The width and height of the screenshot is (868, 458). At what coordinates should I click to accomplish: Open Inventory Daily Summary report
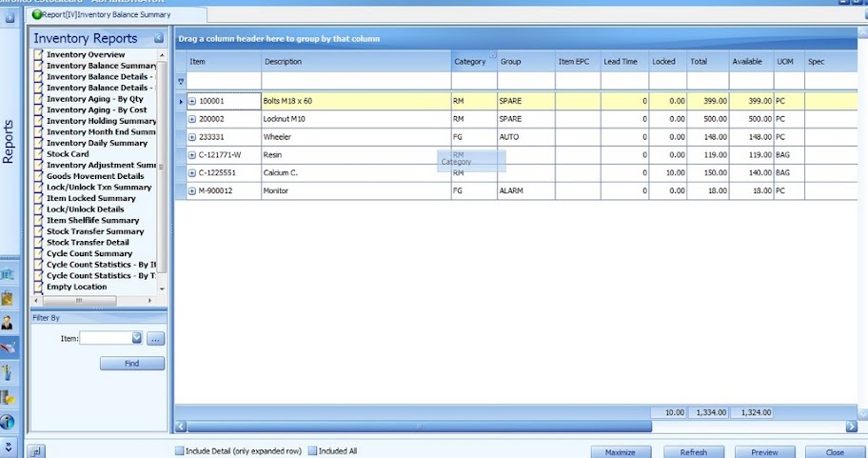click(x=97, y=143)
